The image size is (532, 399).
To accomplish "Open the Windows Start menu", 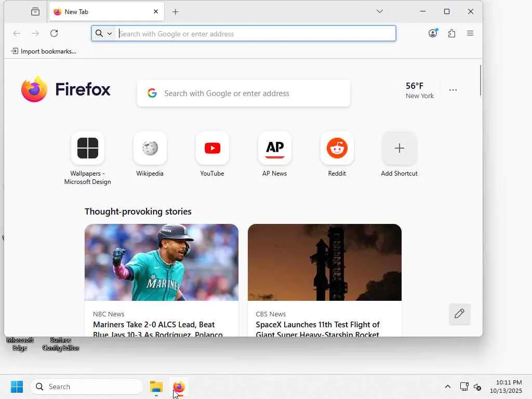I will coord(17,387).
